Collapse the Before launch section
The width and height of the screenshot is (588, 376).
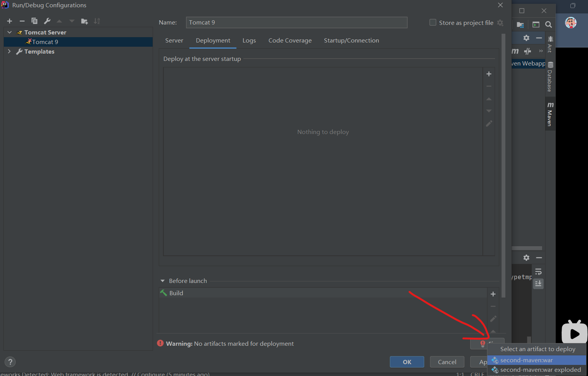point(163,281)
